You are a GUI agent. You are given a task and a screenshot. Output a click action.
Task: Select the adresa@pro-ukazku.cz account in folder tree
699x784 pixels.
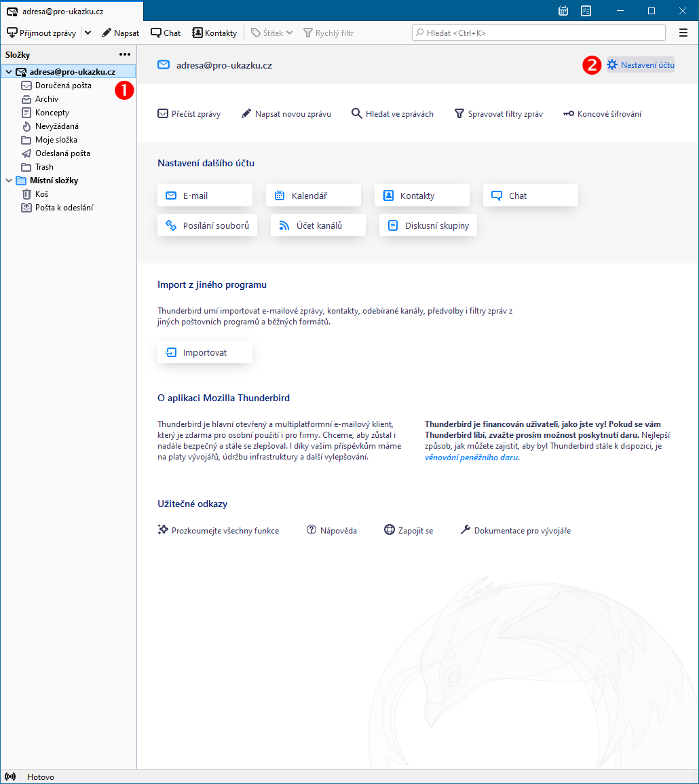[x=69, y=72]
